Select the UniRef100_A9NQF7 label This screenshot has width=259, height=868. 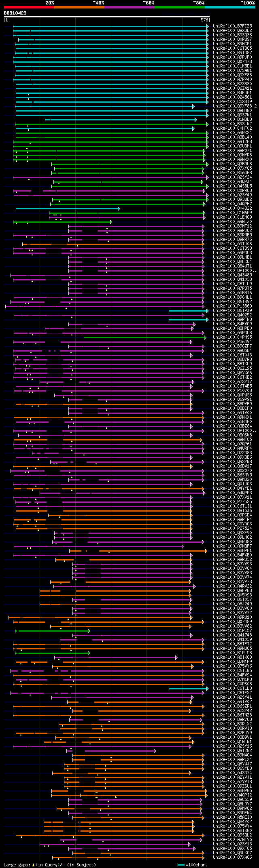(232, 546)
